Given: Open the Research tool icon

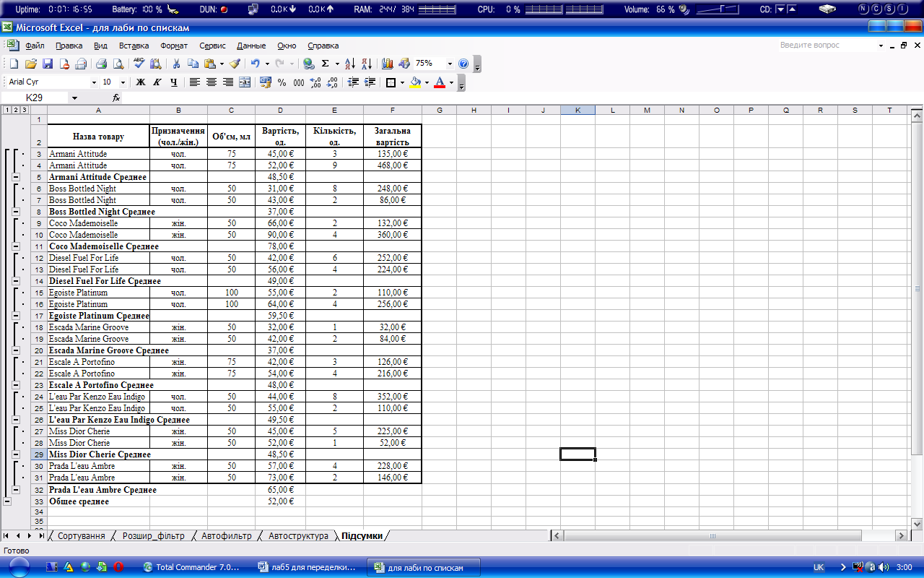Looking at the screenshot, I should click(155, 64).
